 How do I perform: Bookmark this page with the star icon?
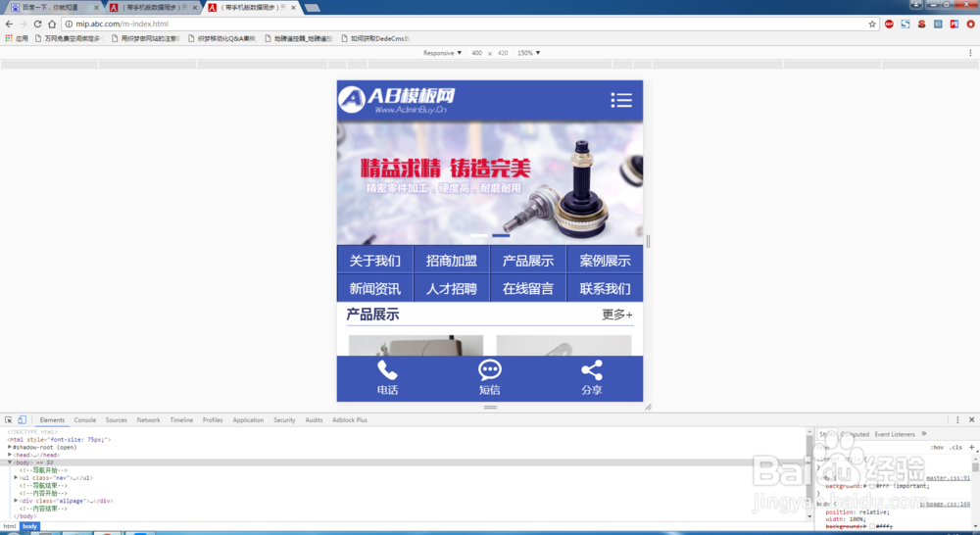click(872, 24)
